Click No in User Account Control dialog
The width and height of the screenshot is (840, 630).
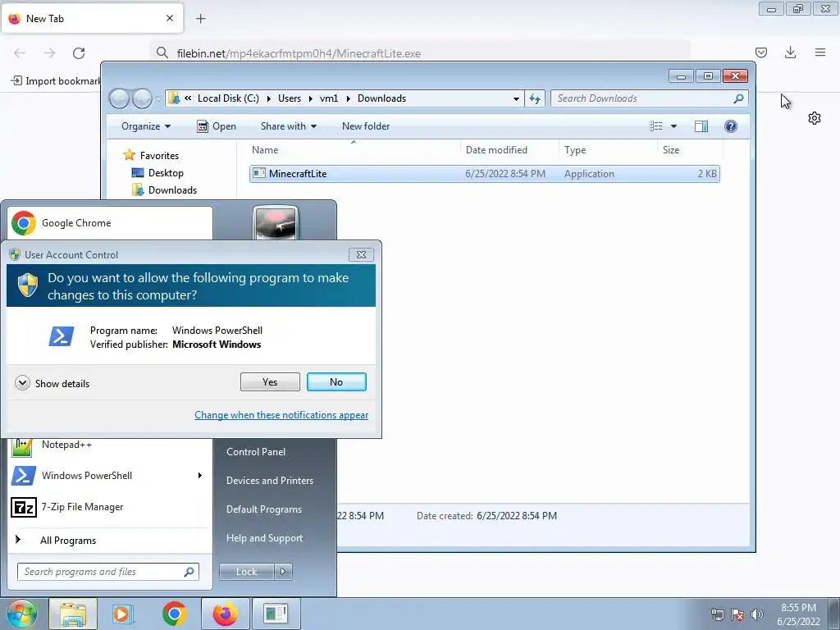(x=336, y=382)
